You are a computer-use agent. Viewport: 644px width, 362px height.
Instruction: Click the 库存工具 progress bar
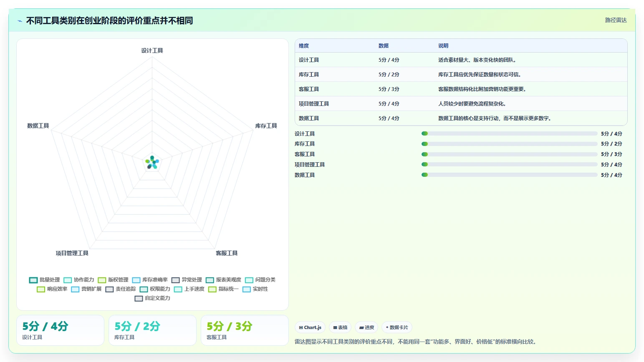[x=509, y=144]
